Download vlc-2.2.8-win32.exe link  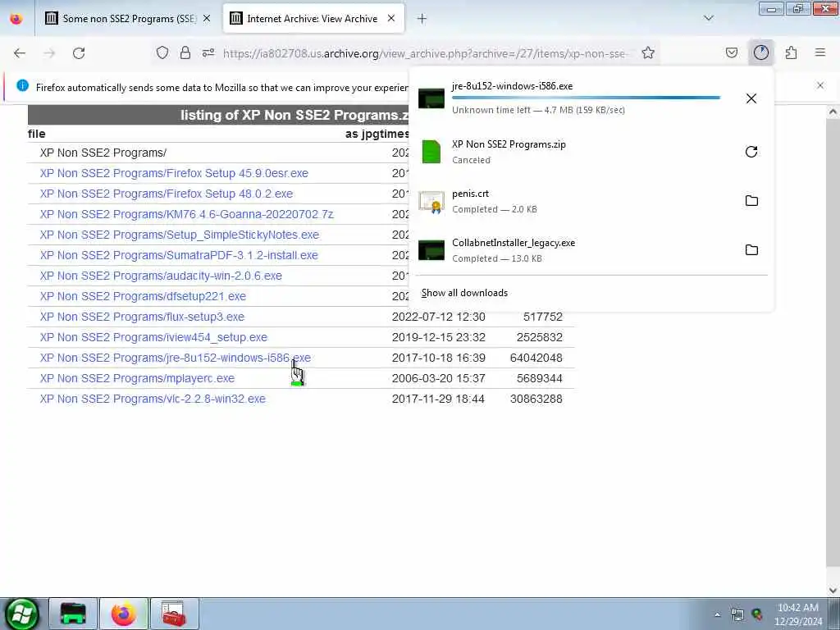153,399
